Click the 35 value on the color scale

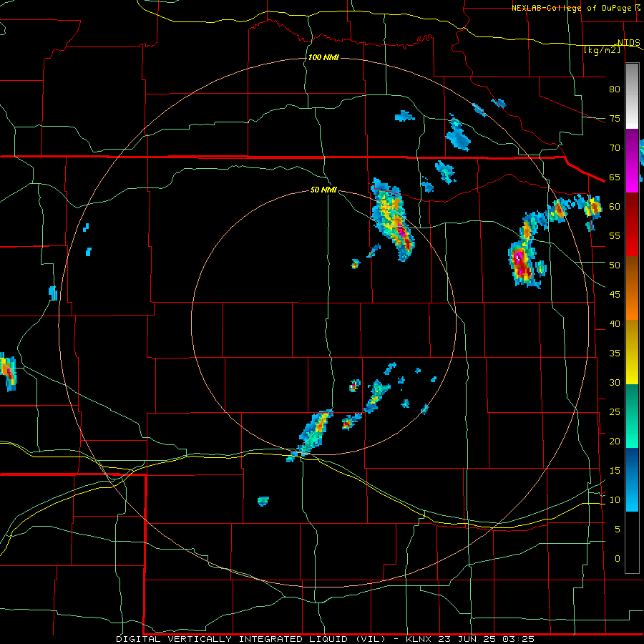click(x=615, y=353)
